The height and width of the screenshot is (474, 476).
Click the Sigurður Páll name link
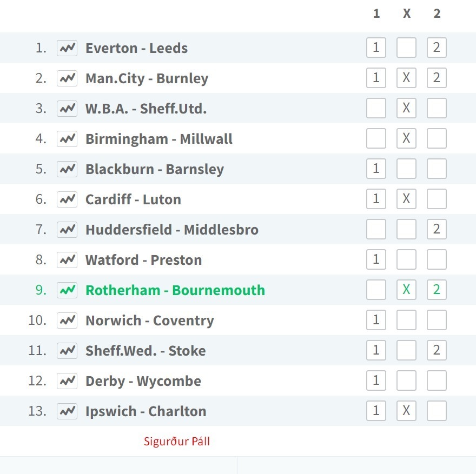(177, 441)
